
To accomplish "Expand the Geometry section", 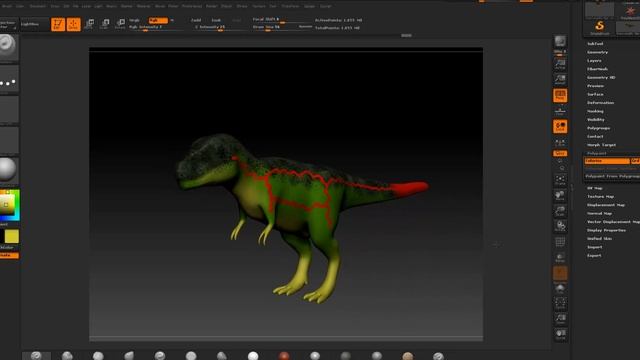I will pyautogui.click(x=597, y=52).
